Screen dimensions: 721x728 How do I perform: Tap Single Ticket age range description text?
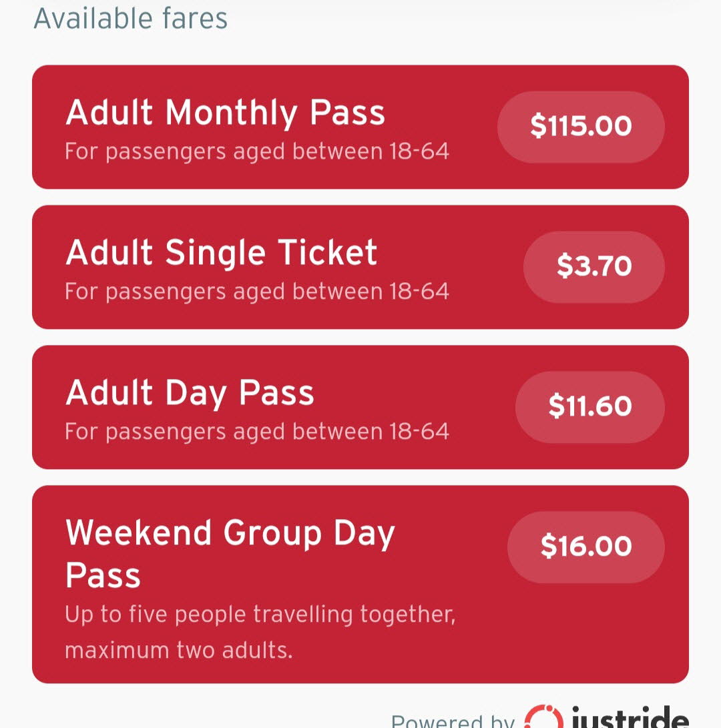257,292
